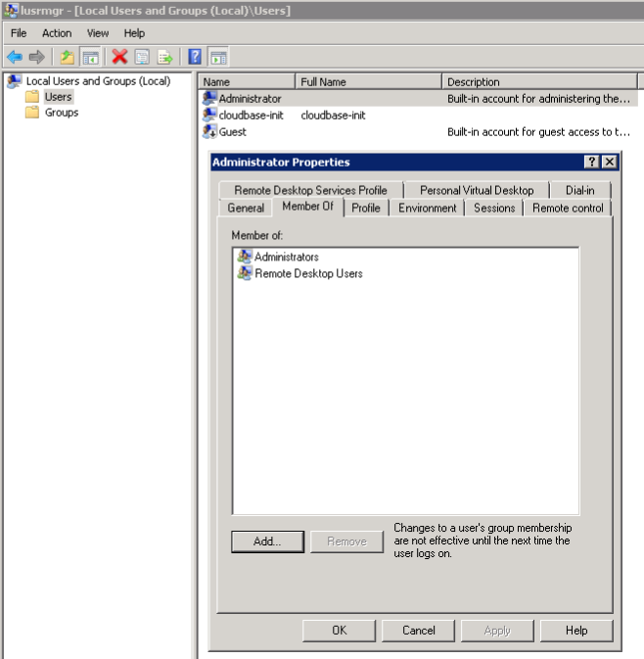Open the View menu
The height and width of the screenshot is (659, 644).
coord(98,33)
